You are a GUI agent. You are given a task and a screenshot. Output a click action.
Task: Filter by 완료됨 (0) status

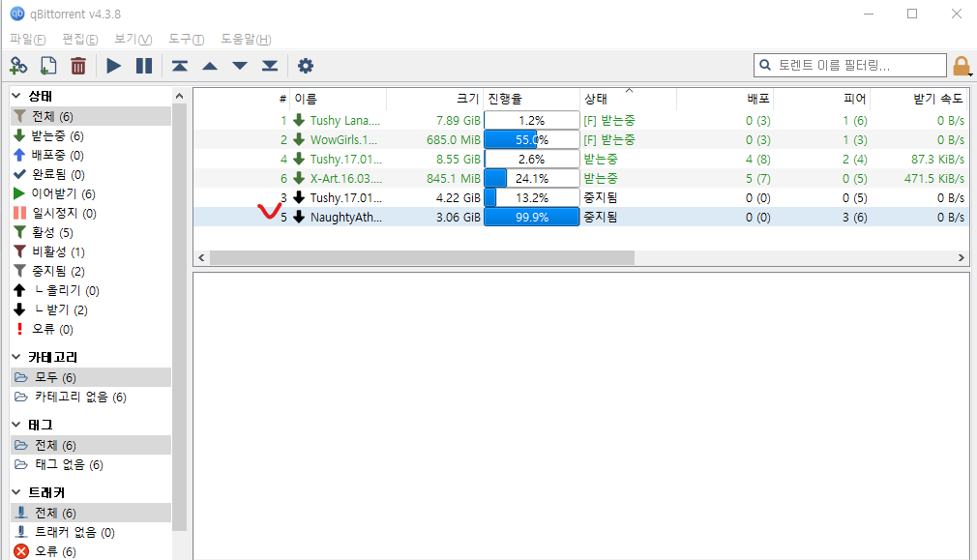pyautogui.click(x=91, y=174)
